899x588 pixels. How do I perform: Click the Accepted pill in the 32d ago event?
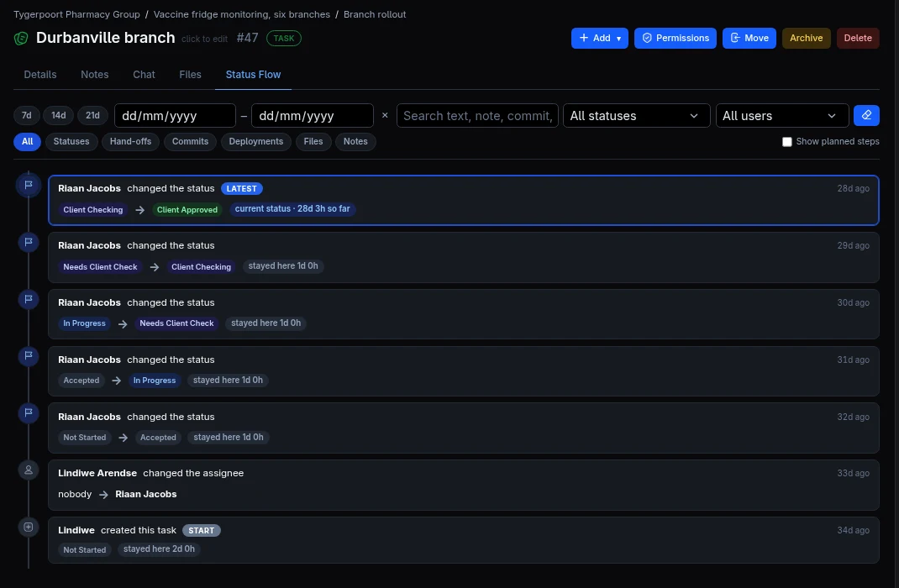[x=158, y=438]
